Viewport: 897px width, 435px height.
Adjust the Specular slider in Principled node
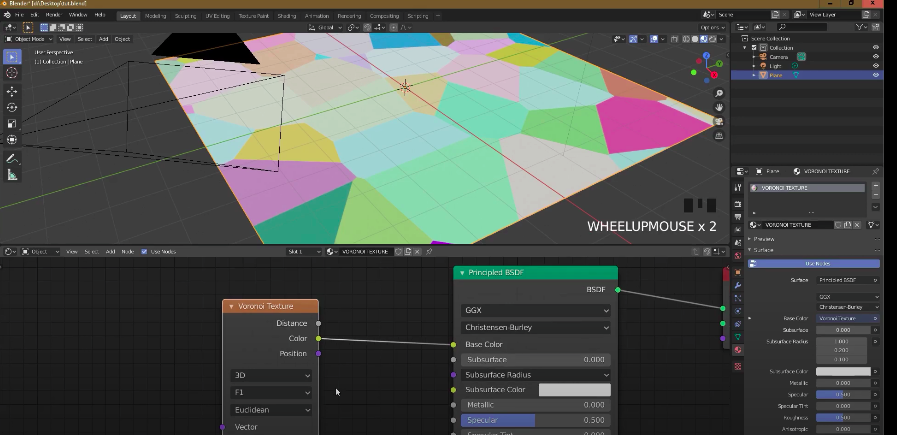click(536, 420)
